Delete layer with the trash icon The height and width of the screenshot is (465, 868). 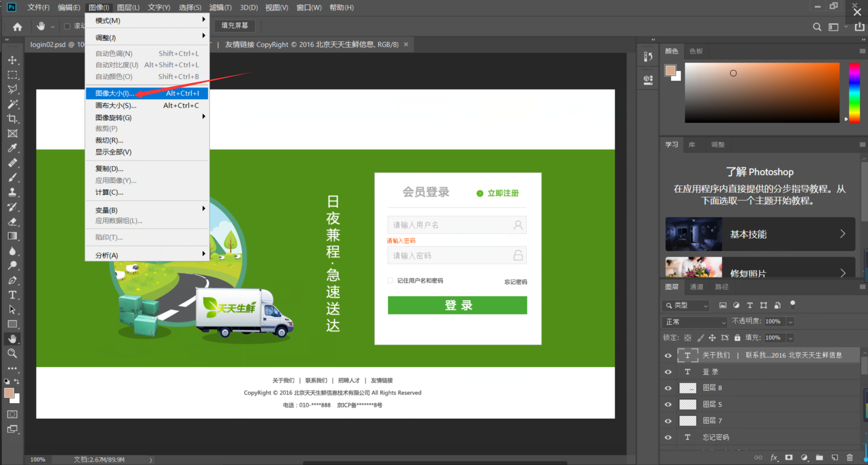pos(850,457)
